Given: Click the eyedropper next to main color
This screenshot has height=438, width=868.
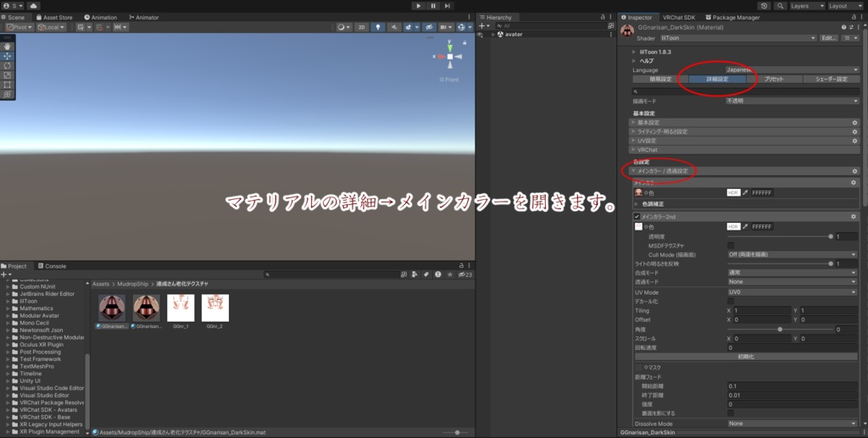Looking at the screenshot, I should click(745, 192).
